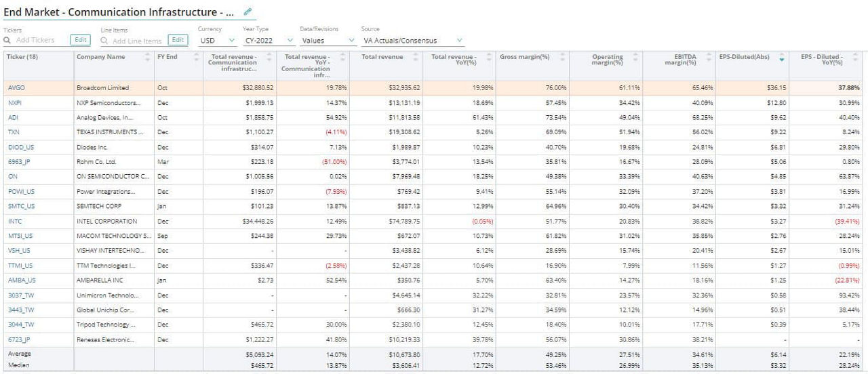Open the 3037_TW ticker link
This screenshot has width=868, height=374.
pos(20,295)
